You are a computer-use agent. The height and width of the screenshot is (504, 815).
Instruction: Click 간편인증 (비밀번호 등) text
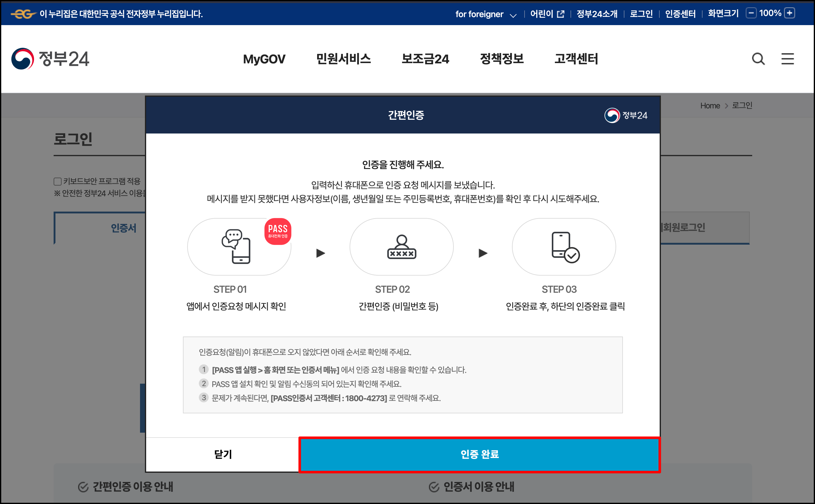click(398, 306)
